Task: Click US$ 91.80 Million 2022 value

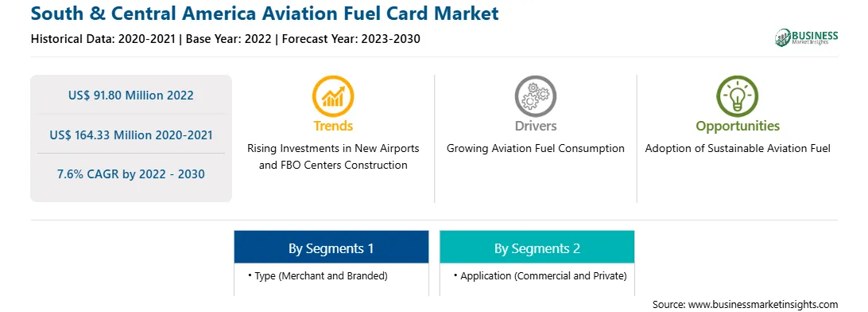Action: [131, 96]
